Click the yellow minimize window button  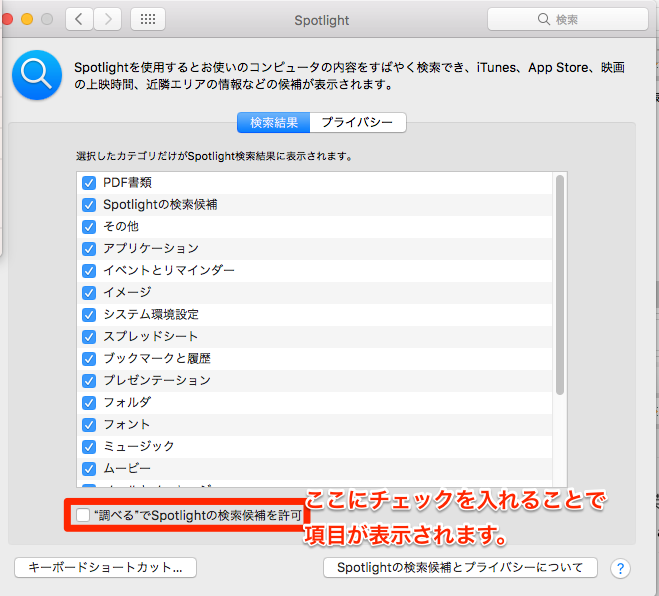[27, 19]
